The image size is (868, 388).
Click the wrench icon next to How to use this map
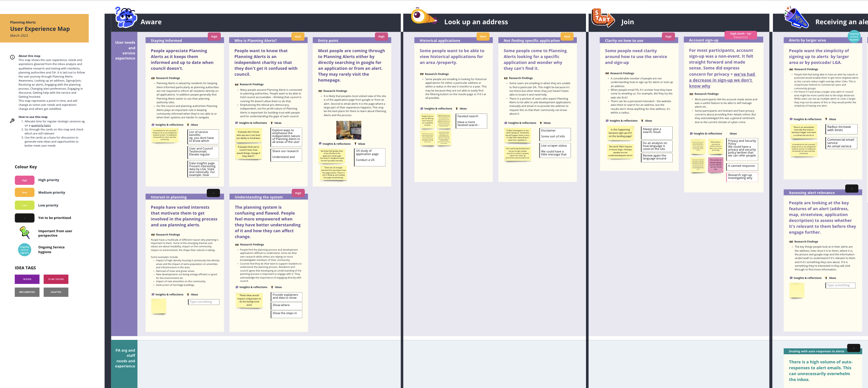click(x=12, y=121)
